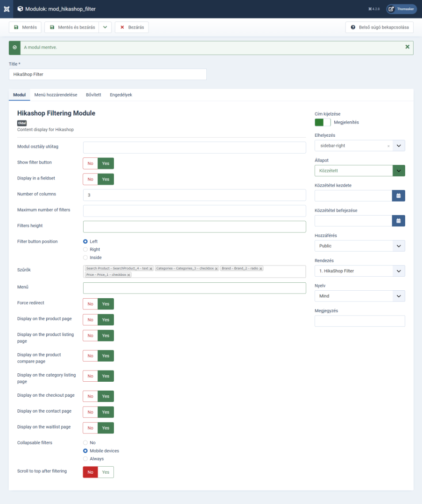Click the Menü selection field

tap(194, 288)
